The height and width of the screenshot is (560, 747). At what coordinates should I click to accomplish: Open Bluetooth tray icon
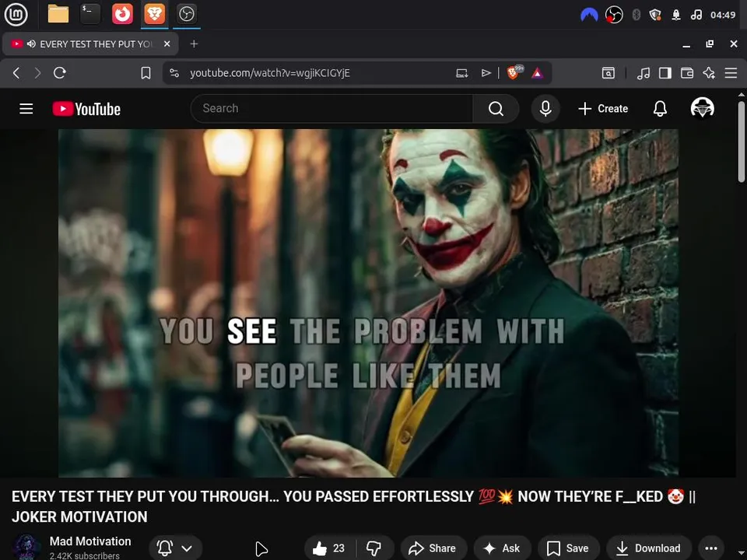[636, 16]
